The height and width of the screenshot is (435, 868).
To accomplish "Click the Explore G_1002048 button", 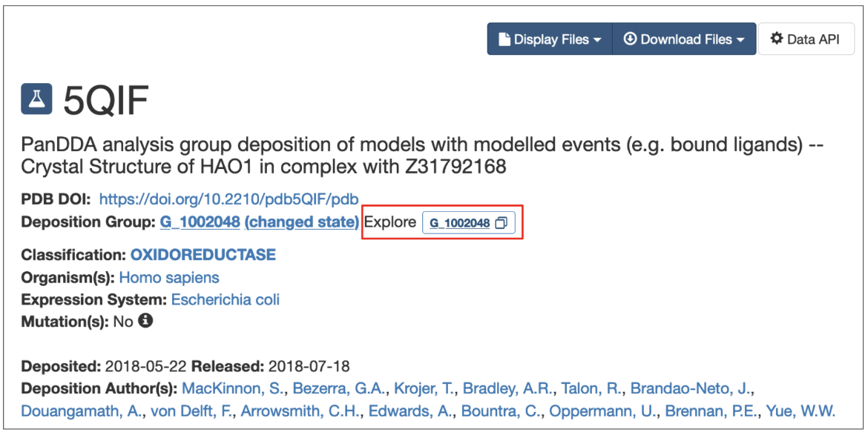I will 460,223.
